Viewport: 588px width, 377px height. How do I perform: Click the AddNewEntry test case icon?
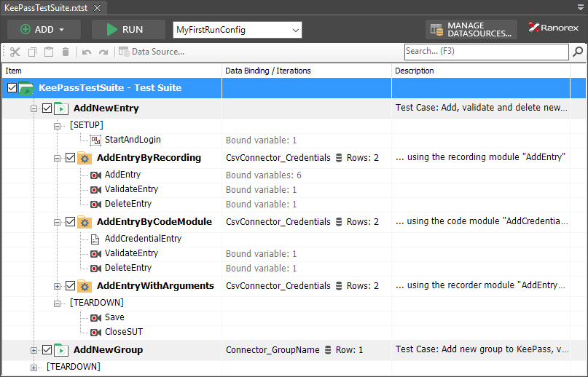[x=61, y=108]
